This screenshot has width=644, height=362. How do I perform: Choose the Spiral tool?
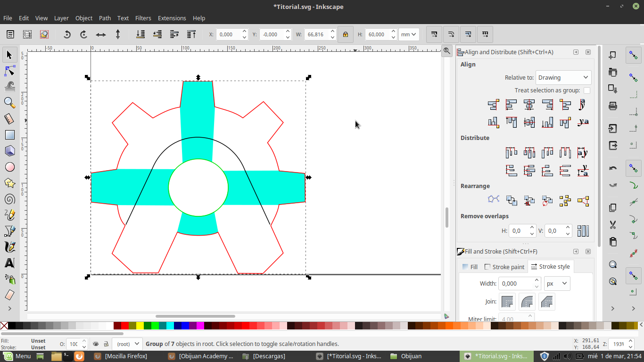pos(9,199)
